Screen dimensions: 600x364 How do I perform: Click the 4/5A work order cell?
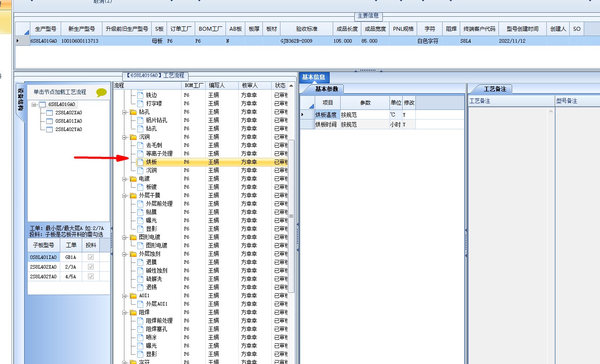pyautogui.click(x=71, y=277)
